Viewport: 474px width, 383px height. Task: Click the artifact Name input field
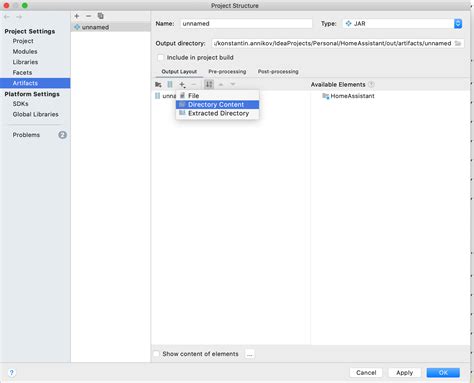[x=246, y=24]
